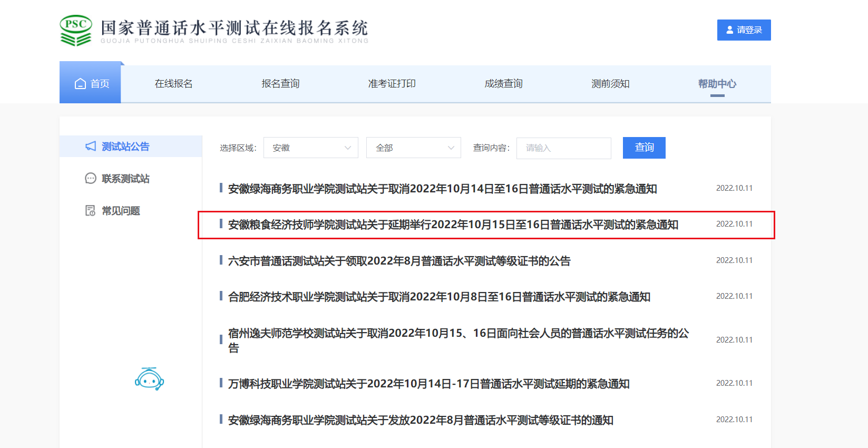
Task: Focus the 查询内容 search input field
Action: click(x=563, y=148)
